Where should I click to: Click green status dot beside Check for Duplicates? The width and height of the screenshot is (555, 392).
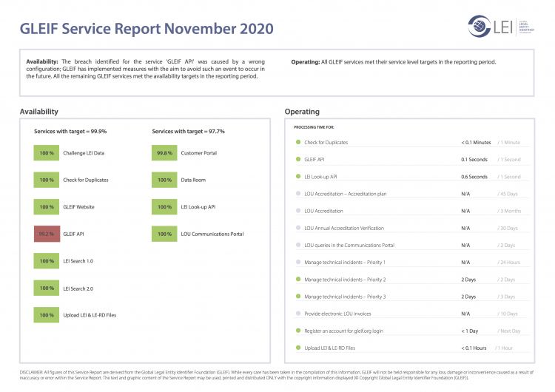coord(297,142)
